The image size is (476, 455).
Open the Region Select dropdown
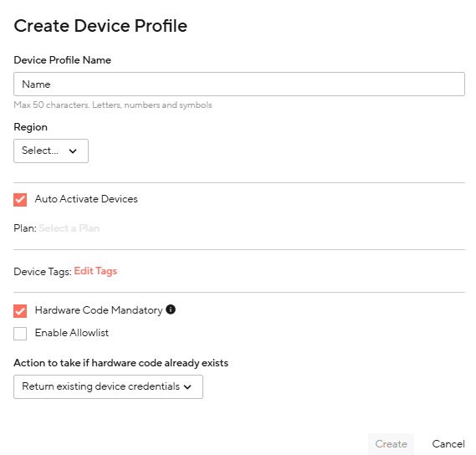51,151
